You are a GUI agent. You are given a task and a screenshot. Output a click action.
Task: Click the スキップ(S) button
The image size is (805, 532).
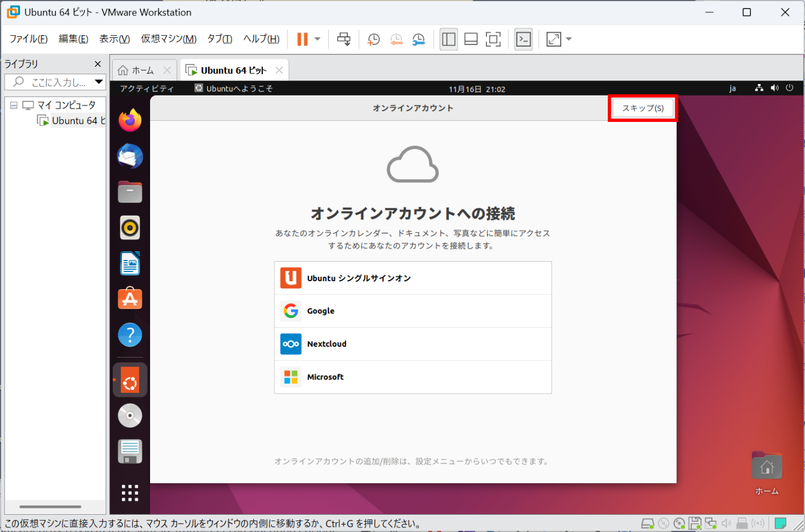point(643,108)
